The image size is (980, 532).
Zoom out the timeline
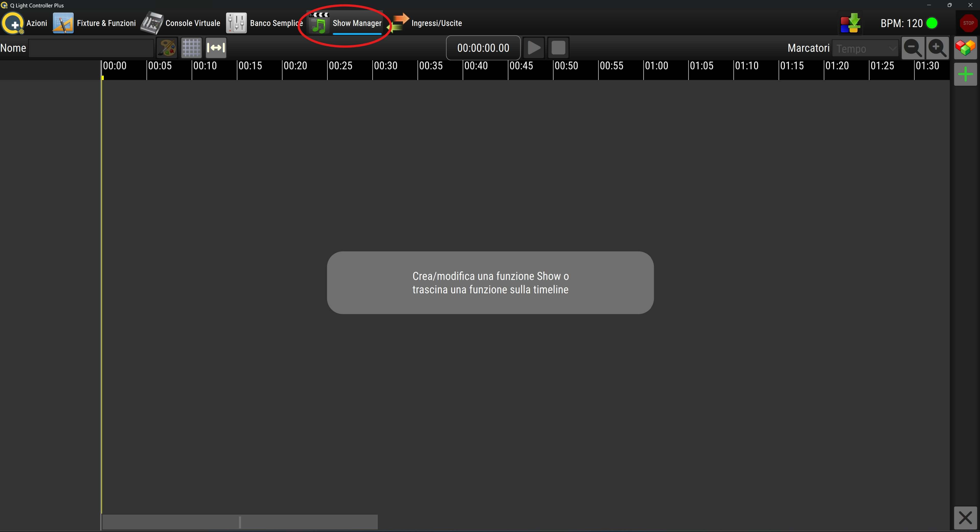[x=912, y=48]
